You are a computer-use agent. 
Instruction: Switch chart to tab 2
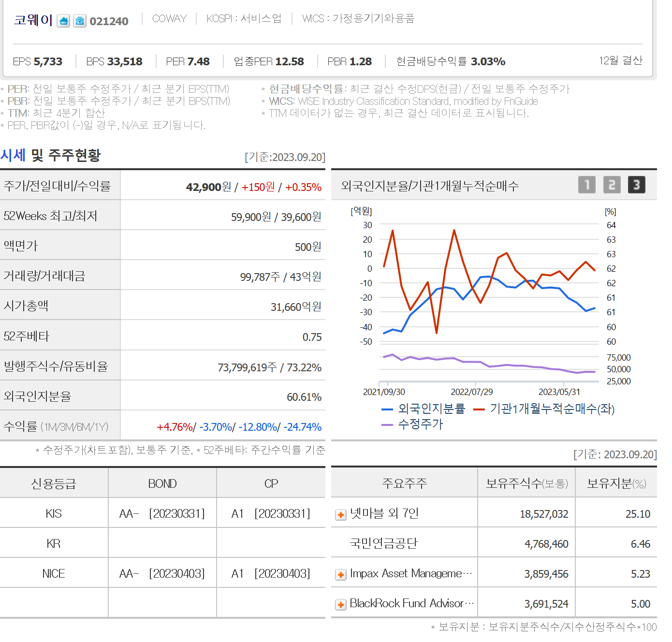[x=612, y=185]
